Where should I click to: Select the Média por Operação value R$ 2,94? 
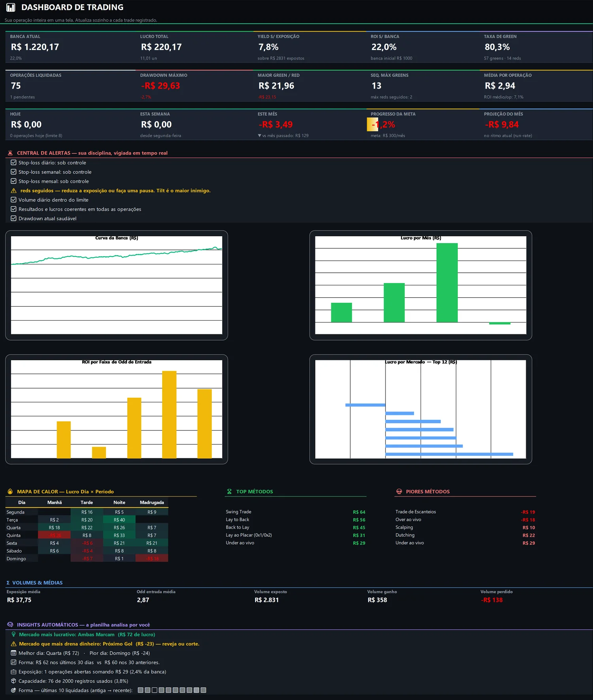point(500,86)
